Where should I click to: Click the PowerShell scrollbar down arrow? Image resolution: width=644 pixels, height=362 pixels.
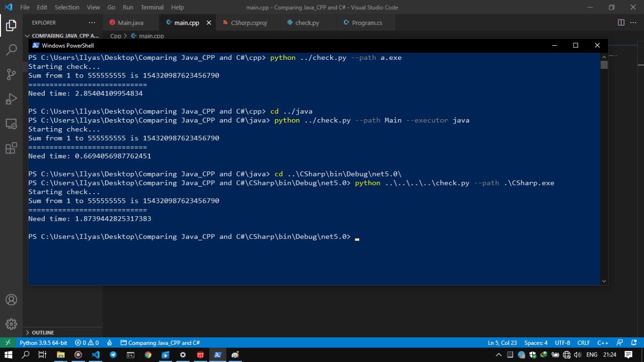point(604,282)
